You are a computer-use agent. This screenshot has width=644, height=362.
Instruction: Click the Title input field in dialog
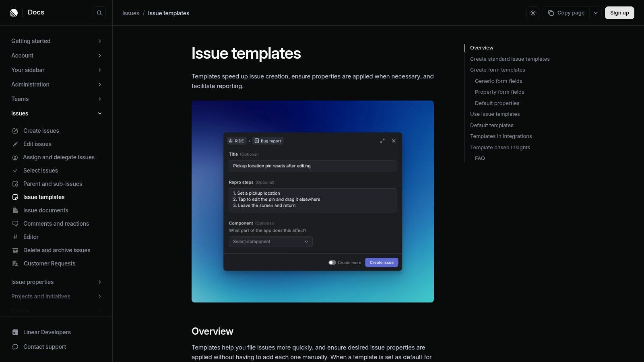[x=312, y=166]
